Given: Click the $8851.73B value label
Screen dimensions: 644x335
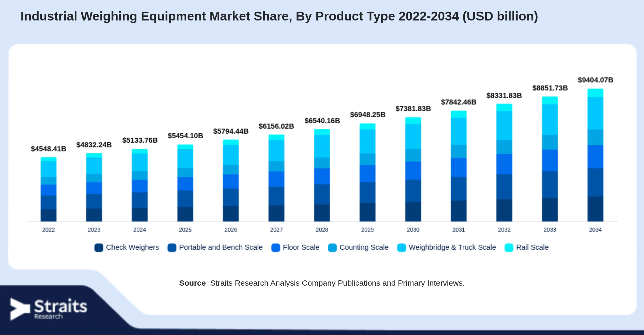Looking at the screenshot, I should 550,88.
